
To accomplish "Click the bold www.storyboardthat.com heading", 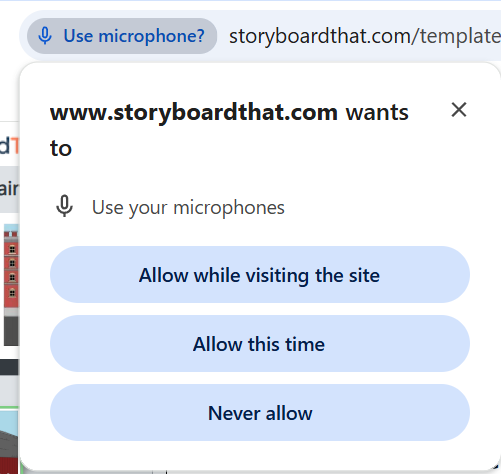I will click(194, 112).
